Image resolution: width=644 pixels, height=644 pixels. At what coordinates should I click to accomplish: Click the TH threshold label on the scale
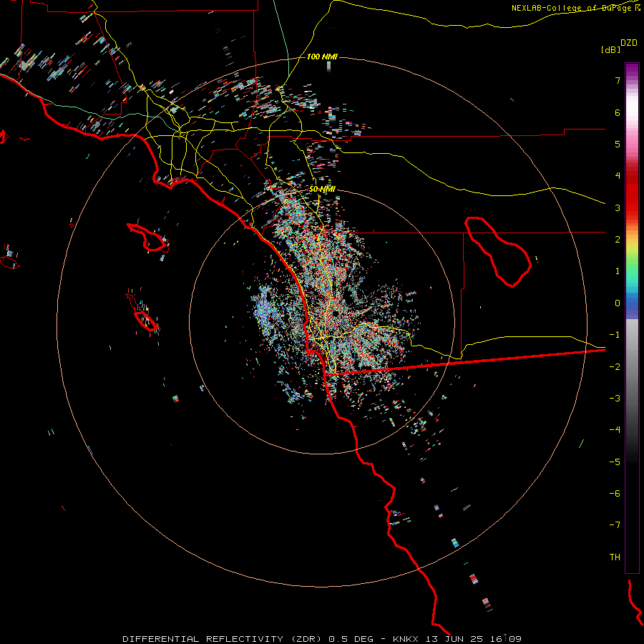pos(615,557)
